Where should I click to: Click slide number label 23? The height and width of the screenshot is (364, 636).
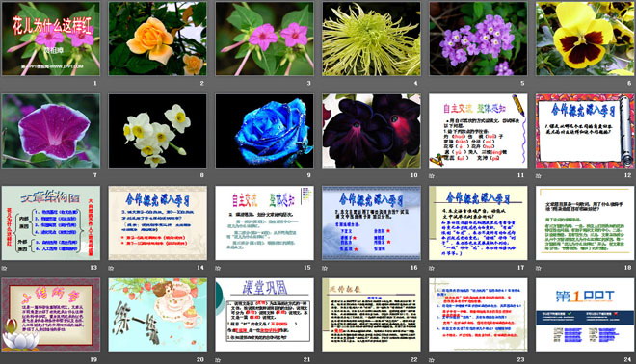pyautogui.click(x=520, y=359)
